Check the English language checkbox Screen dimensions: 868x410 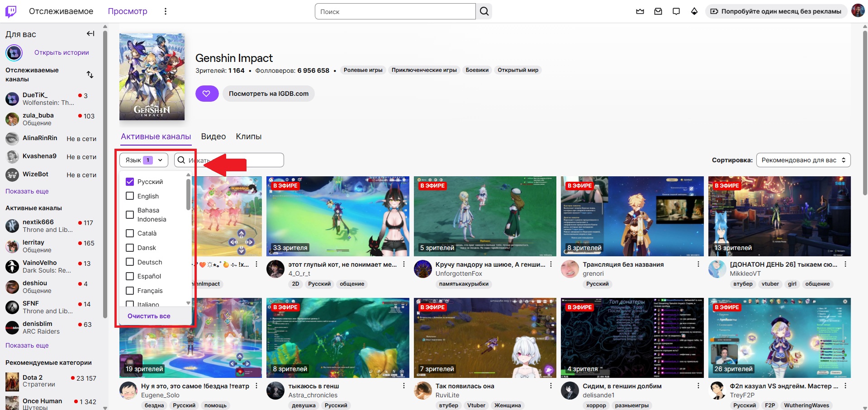pos(130,196)
